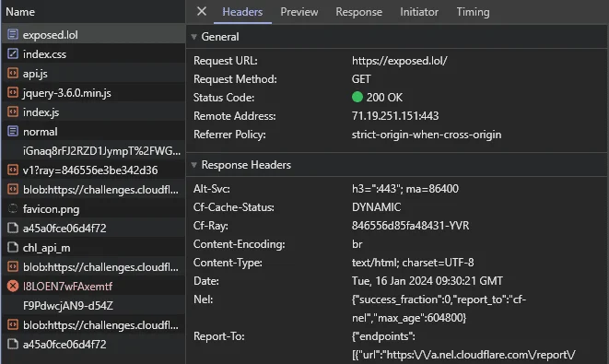The width and height of the screenshot is (609, 364).
Task: Close the request details pane
Action: tap(202, 11)
